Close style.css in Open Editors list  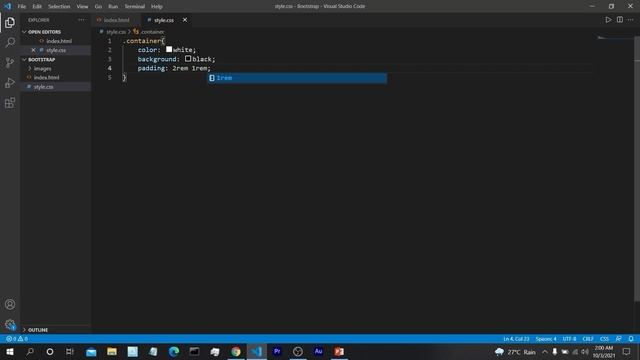click(x=33, y=50)
